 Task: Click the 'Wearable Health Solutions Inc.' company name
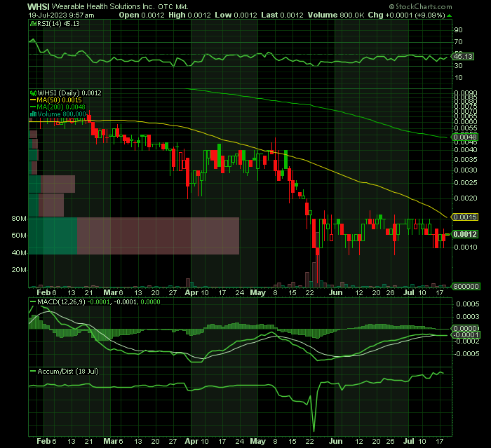pyautogui.click(x=103, y=6)
